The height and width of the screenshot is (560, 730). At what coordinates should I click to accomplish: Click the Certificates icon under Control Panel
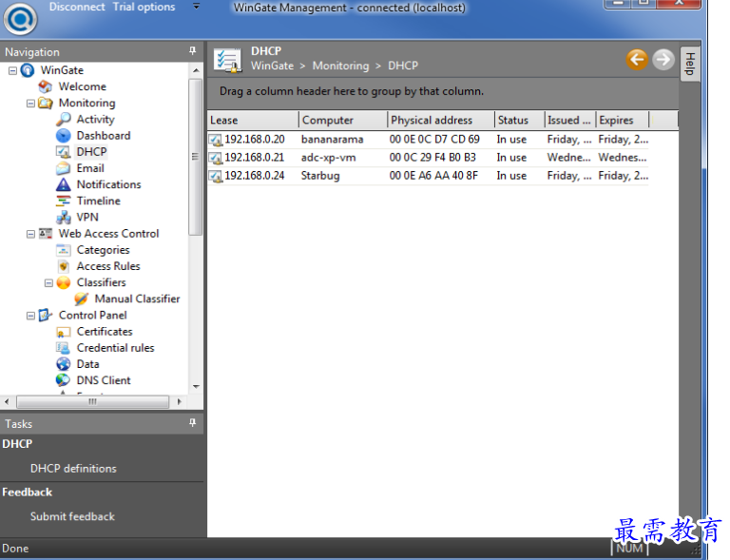[63, 332]
